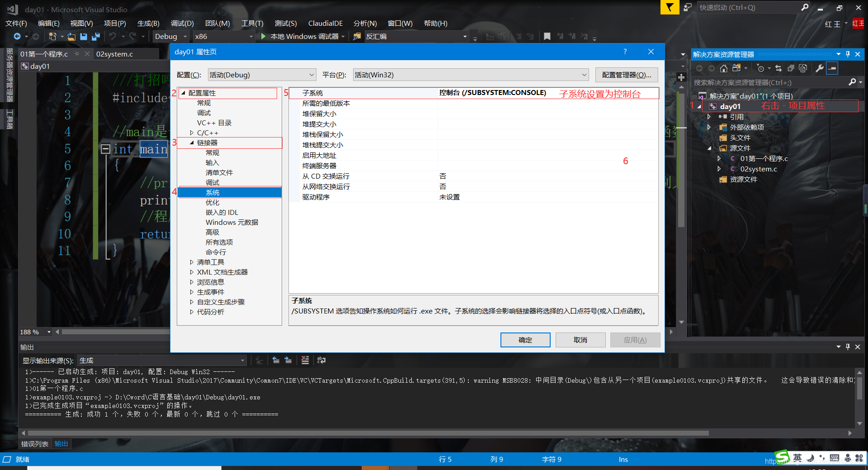Viewport: 868px width, 470px height.
Task: Click the 确定 button
Action: coord(525,340)
